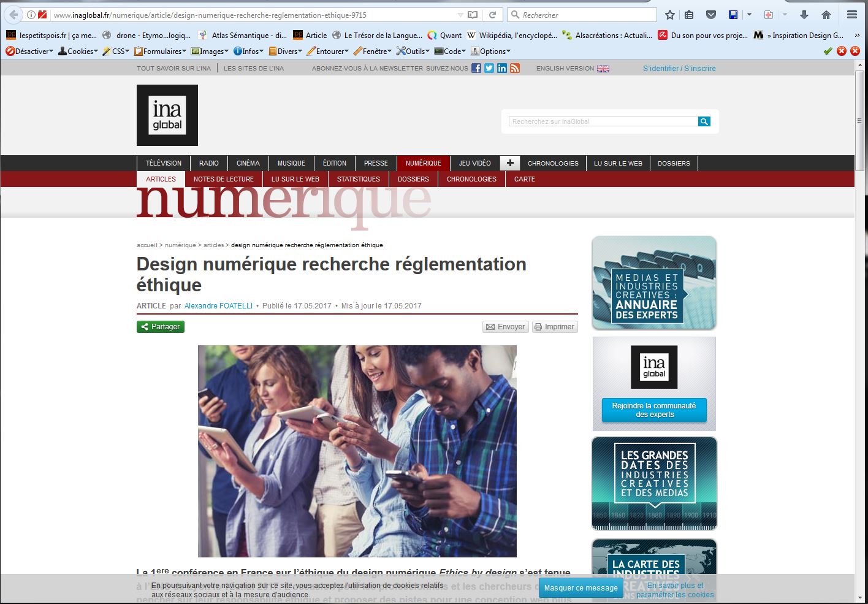Image resolution: width=868 pixels, height=604 pixels.
Task: Show more bookmarks with the overflow chevron
Action: [857, 36]
